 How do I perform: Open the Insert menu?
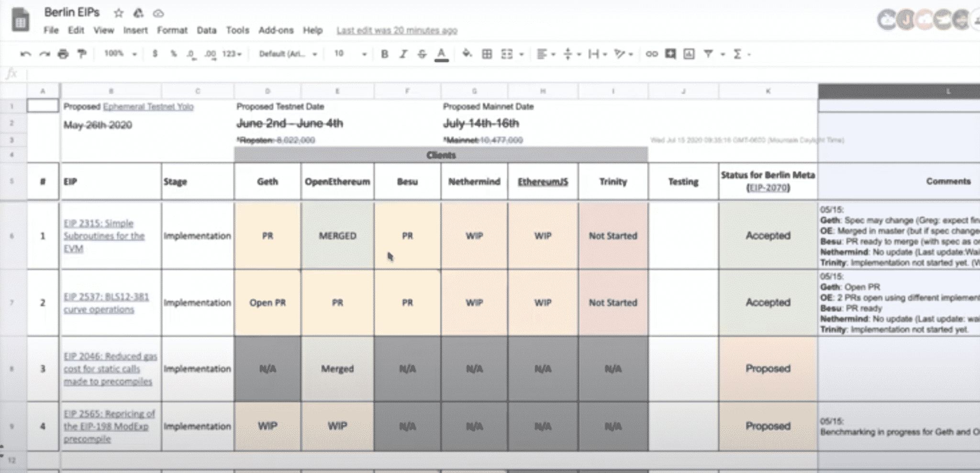tap(135, 30)
